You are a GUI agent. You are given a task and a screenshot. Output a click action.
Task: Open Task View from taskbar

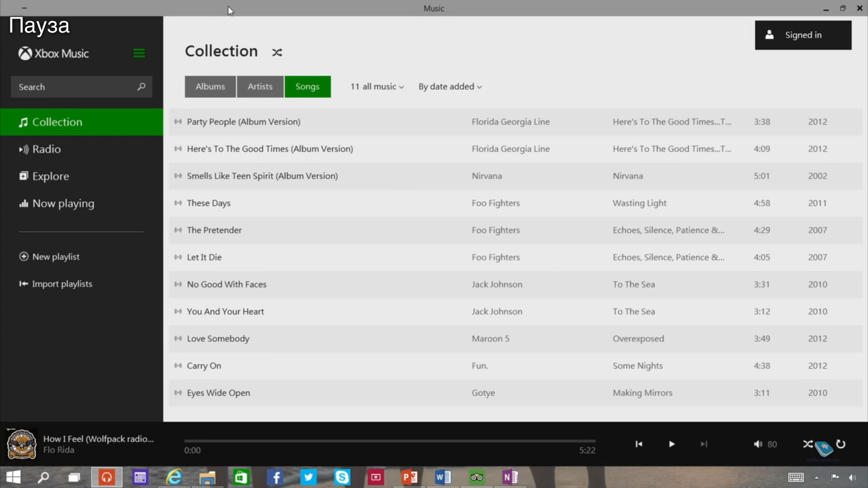[x=74, y=477]
